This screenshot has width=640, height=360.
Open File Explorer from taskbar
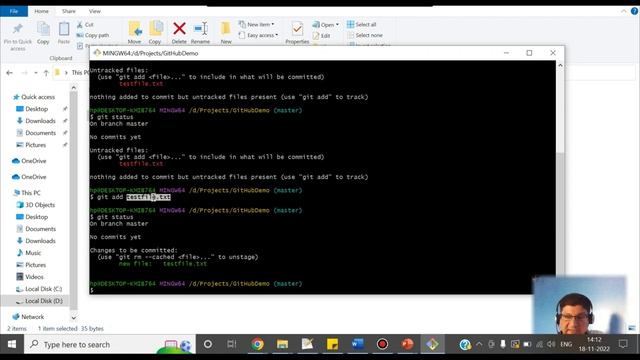tap(282, 344)
